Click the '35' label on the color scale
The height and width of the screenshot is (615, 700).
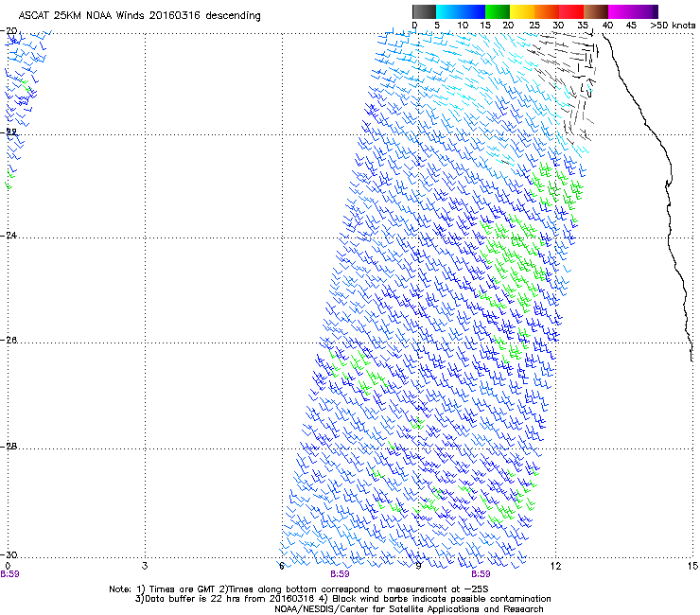(x=583, y=25)
